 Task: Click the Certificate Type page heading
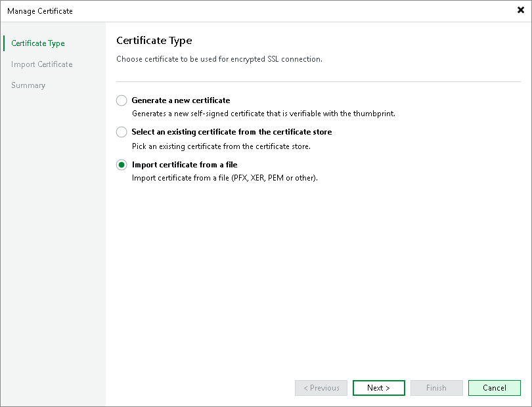(x=154, y=41)
